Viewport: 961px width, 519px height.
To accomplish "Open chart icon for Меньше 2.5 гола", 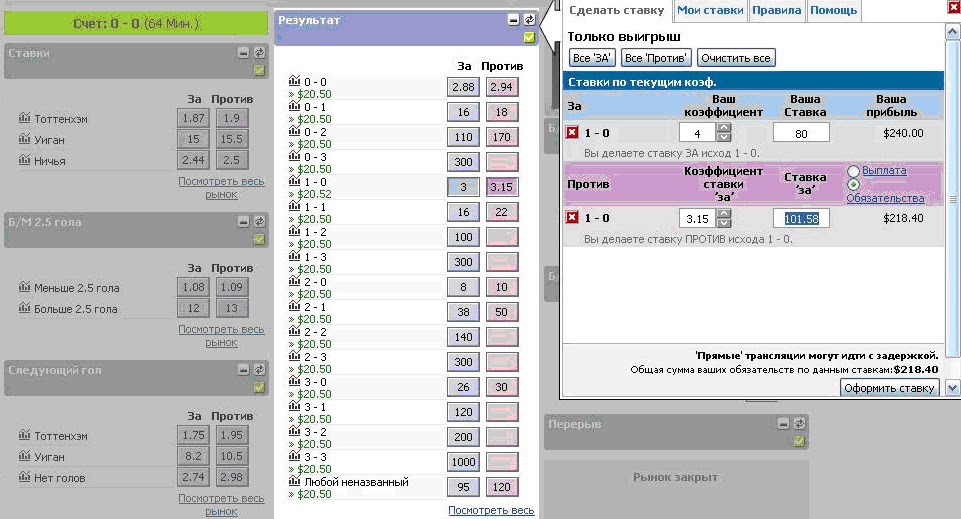I will pos(25,287).
